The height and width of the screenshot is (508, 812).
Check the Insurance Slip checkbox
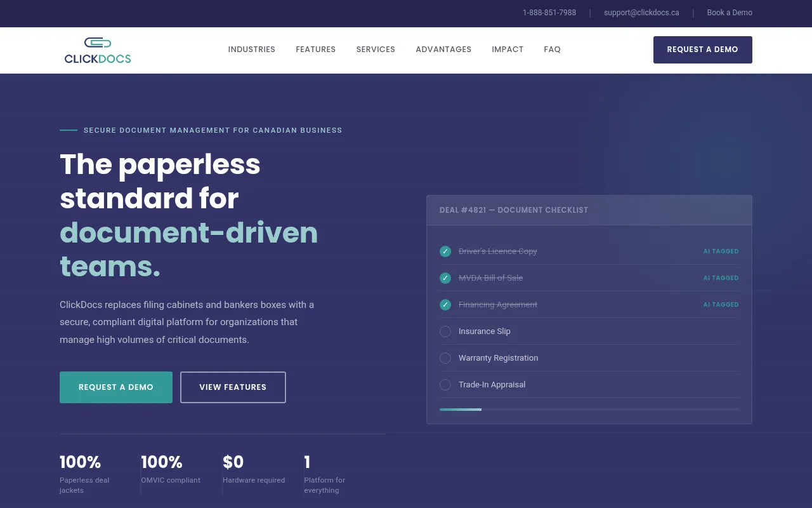click(x=445, y=331)
